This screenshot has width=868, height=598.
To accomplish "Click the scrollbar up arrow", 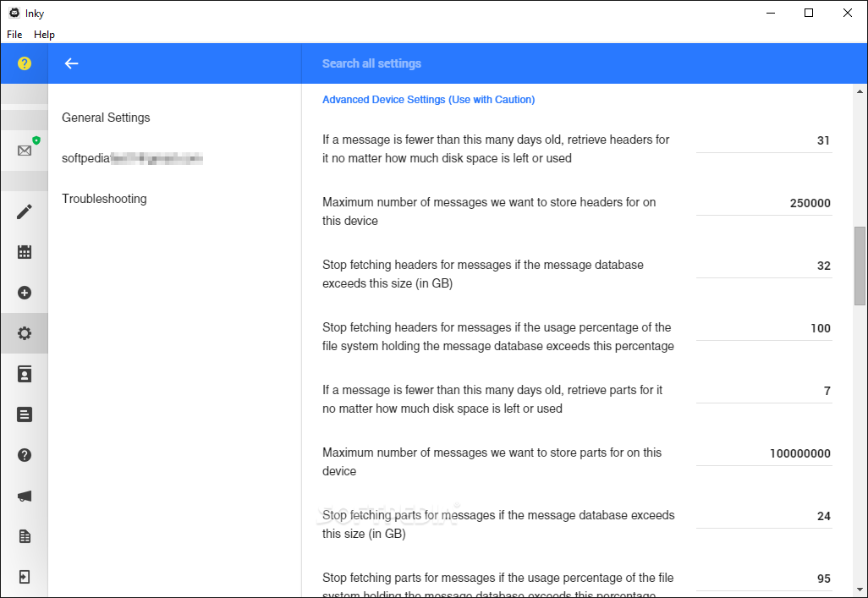I will [860, 91].
